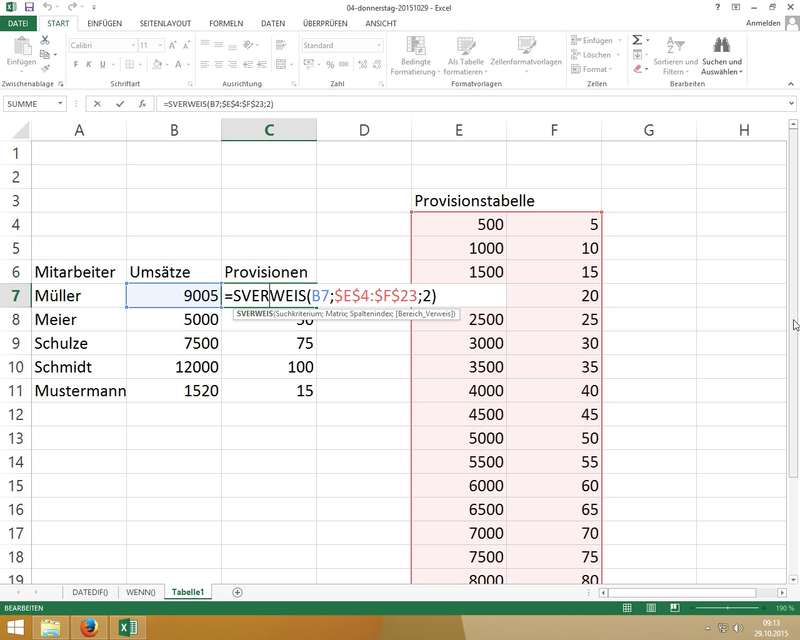
Task: Open Suchen und Auswählen binoculars
Action: pos(721,45)
